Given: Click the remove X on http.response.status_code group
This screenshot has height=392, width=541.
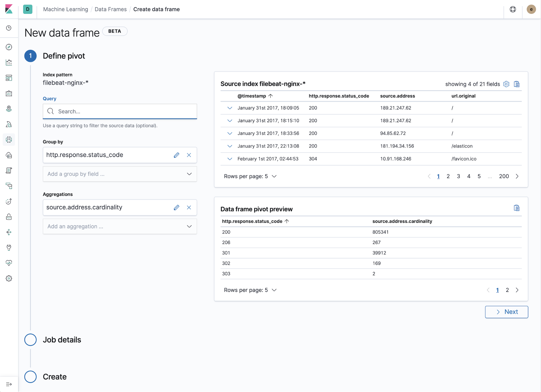Looking at the screenshot, I should [x=189, y=155].
